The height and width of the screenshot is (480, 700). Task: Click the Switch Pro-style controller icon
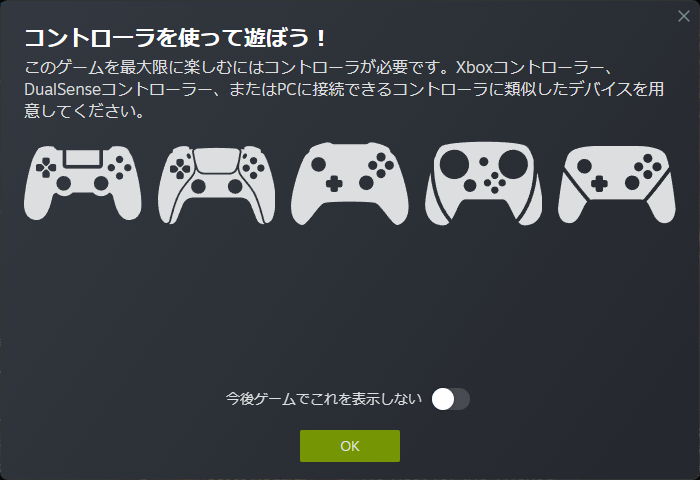(617, 184)
